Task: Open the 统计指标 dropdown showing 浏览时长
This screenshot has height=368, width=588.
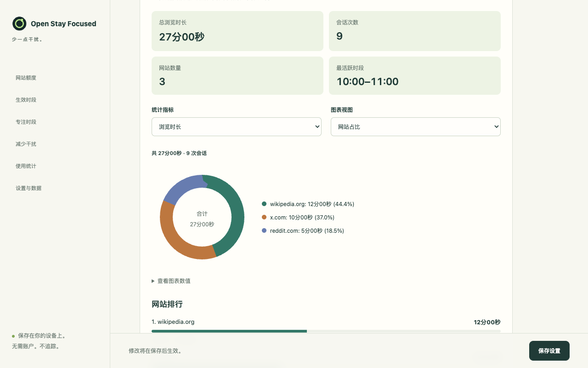Action: (x=236, y=126)
